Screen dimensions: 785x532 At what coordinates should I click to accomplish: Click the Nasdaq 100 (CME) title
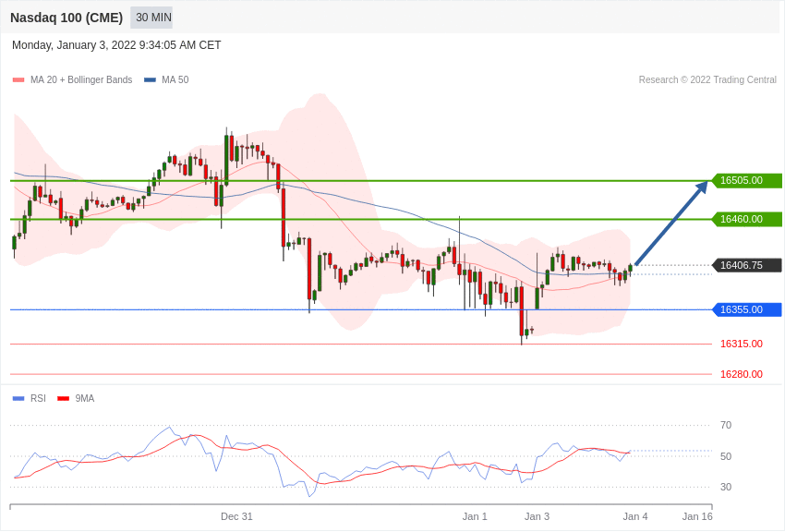(66, 18)
